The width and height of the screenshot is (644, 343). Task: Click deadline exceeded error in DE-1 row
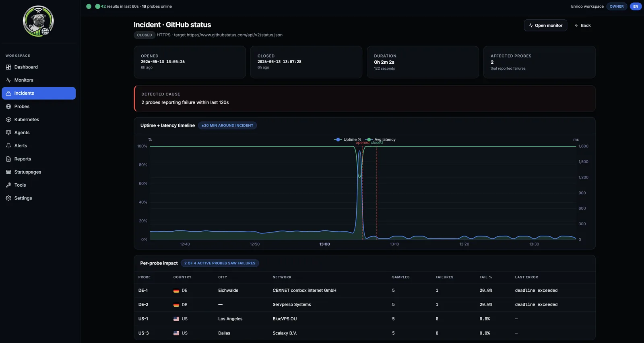536,291
